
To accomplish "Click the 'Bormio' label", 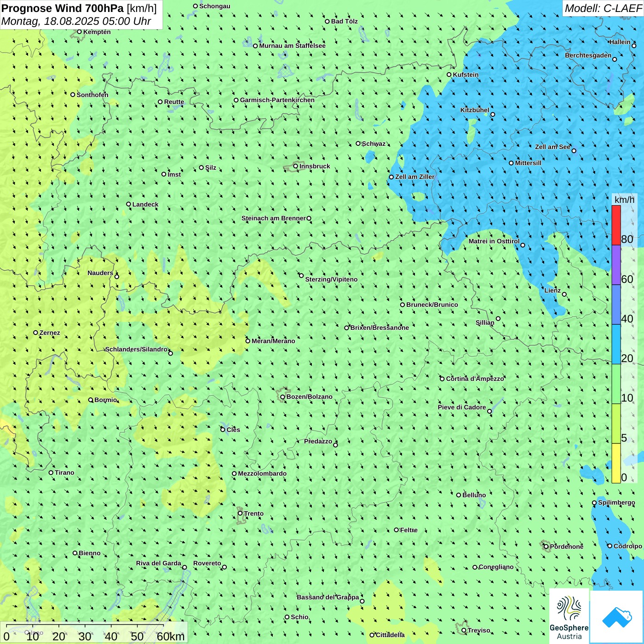I will pos(105,400).
